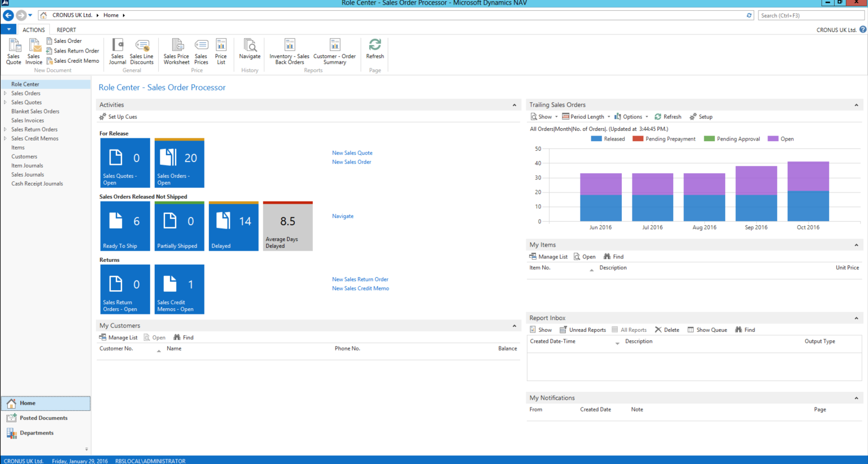868x464 pixels.
Task: Expand the Sales Orders tree node
Action: coord(5,93)
